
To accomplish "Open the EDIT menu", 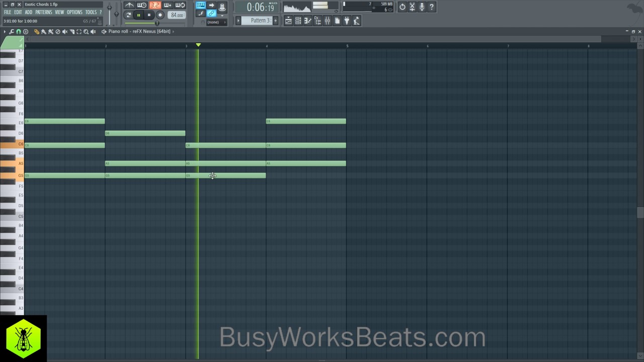I will pyautogui.click(x=18, y=12).
